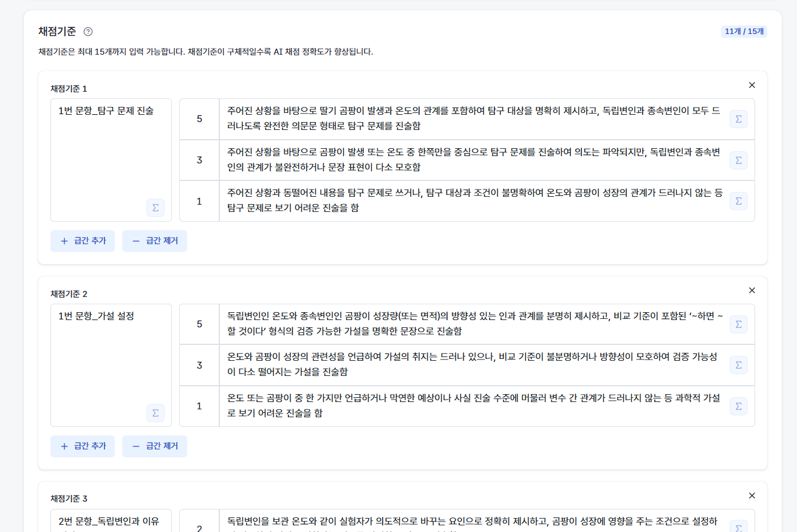The image size is (797, 532).
Task: Click the '11개 / 15개' count badge
Action: click(x=744, y=32)
